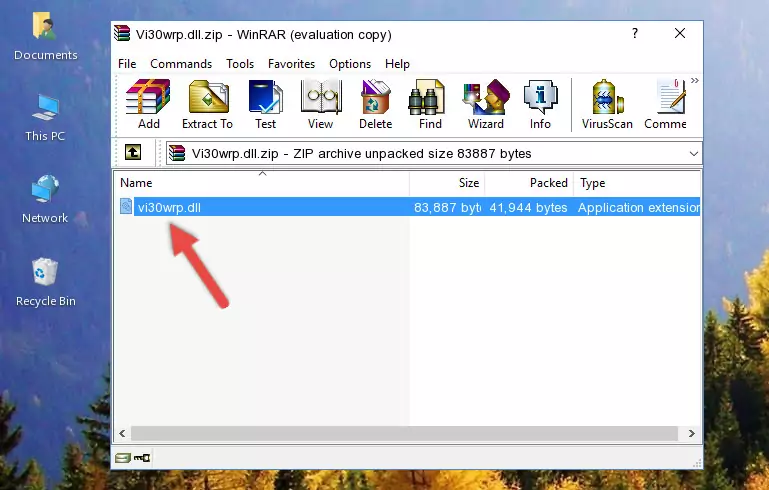The image size is (769, 490).
Task: Click the Delete toolbar icon
Action: coord(375,104)
